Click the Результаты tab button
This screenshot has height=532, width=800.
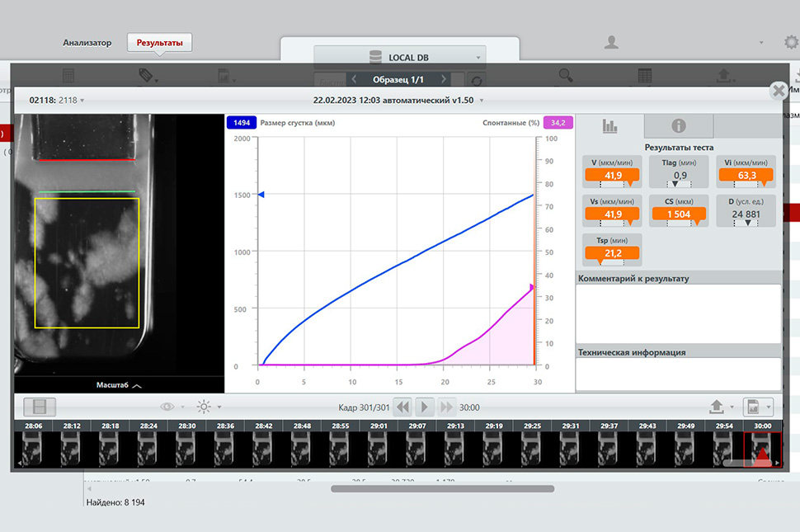click(x=159, y=43)
